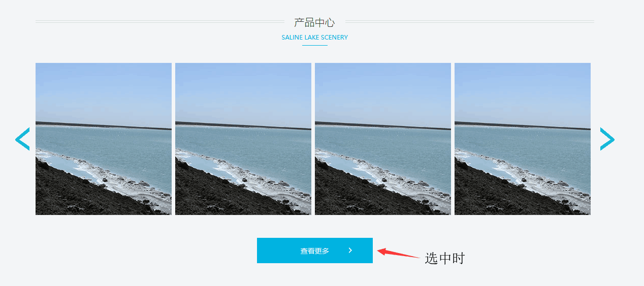Click the red annotation arrow
Viewport: 644px width, 286px height.
[x=399, y=253]
